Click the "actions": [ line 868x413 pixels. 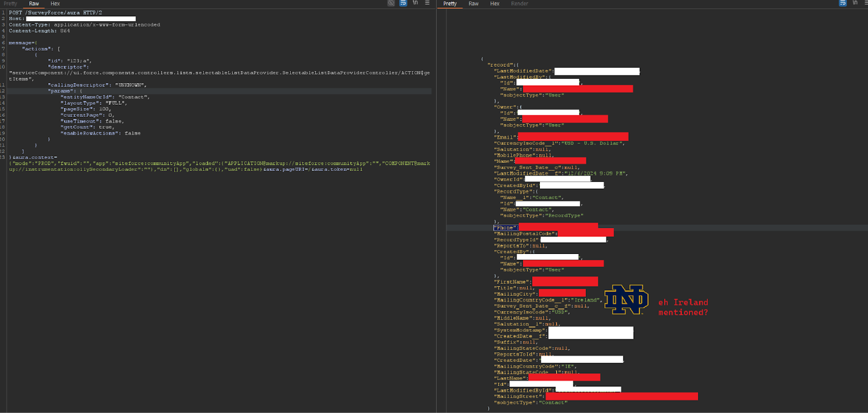41,49
